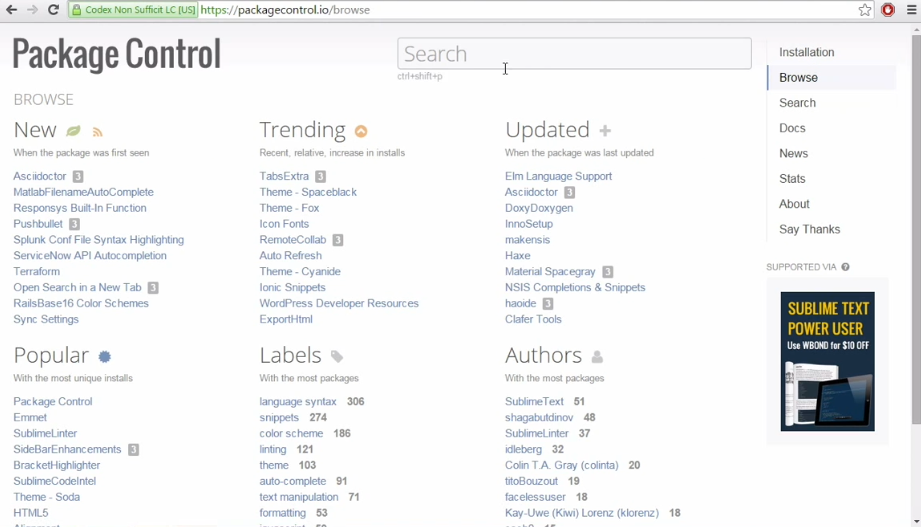Click the ST3 badge next to SideBarEnhancements
The height and width of the screenshot is (527, 921).
pyautogui.click(x=133, y=449)
